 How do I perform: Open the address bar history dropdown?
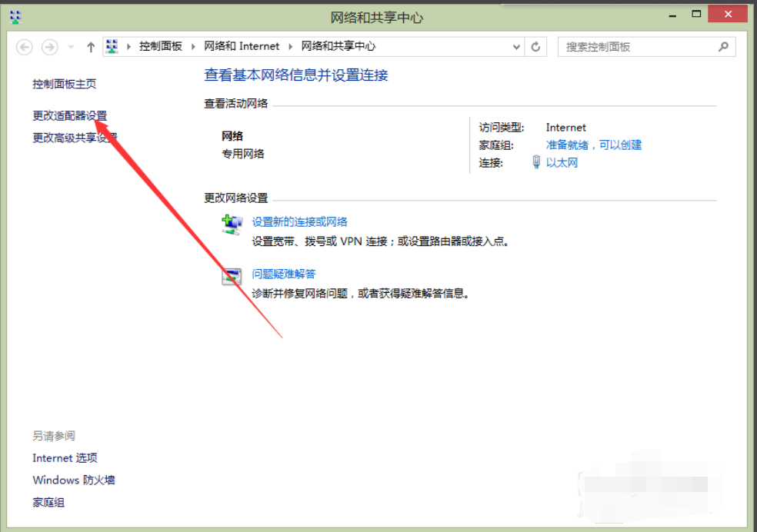point(516,46)
